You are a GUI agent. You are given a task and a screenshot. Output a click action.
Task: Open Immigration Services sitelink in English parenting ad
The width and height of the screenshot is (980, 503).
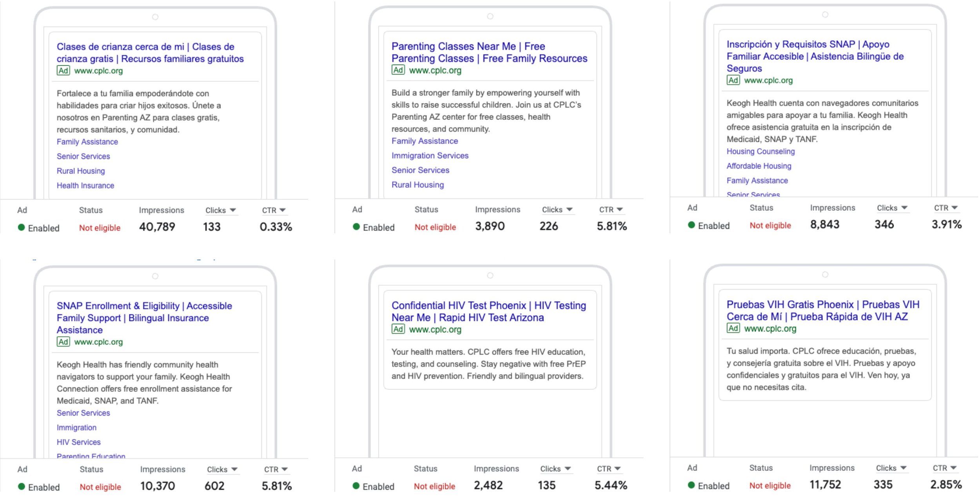(x=430, y=156)
